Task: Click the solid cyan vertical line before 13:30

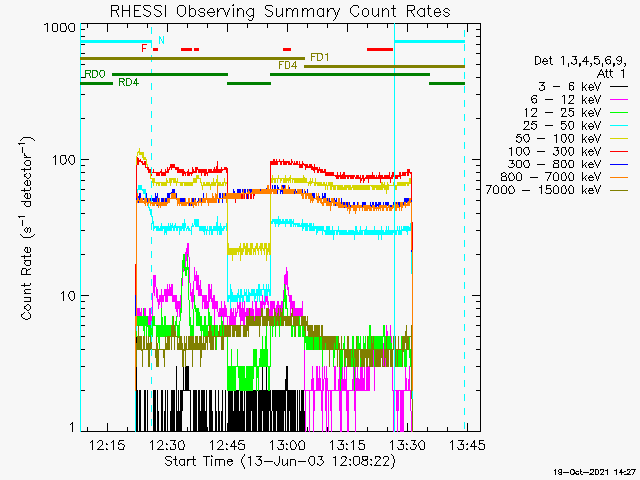Action: pyautogui.click(x=394, y=227)
